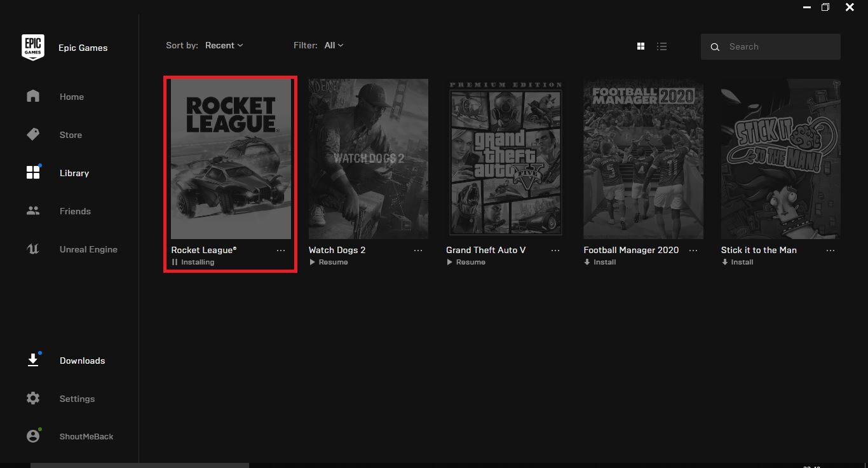Open Stick it to the Man three-dot menu
Viewport: 868px width, 468px height.
[x=831, y=251]
